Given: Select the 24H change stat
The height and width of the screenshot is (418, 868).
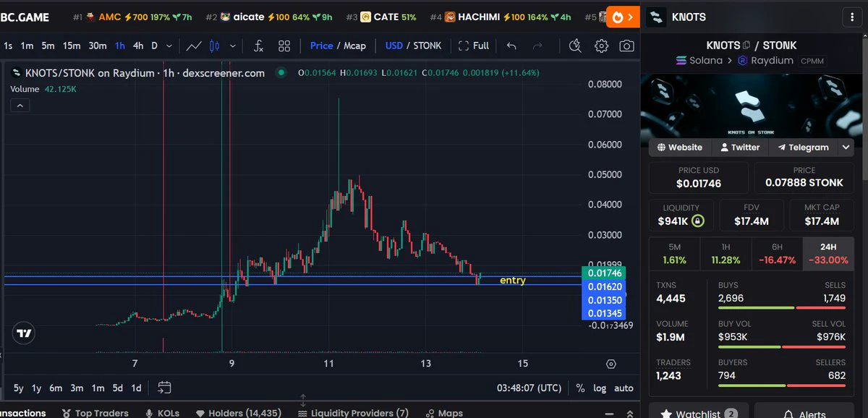Looking at the screenshot, I should pyautogui.click(x=828, y=253).
